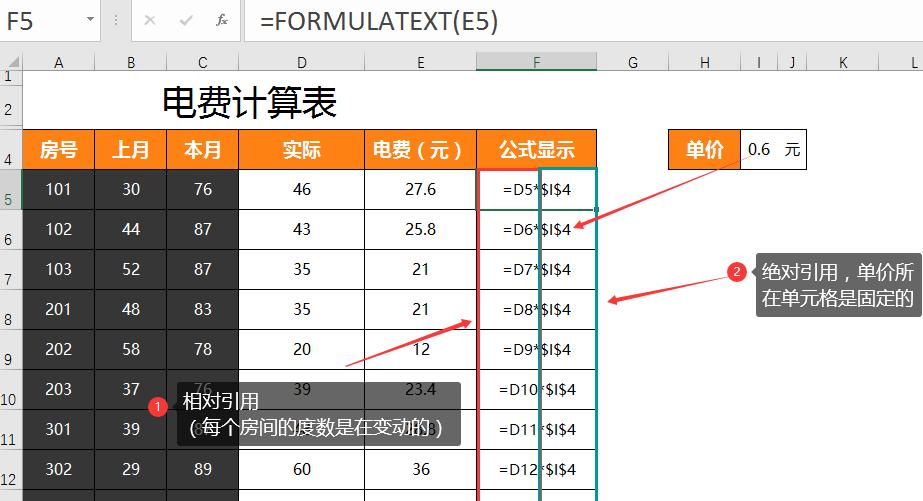The image size is (923, 501).
Task: Select formula cell =D8*$I$4
Action: [536, 309]
